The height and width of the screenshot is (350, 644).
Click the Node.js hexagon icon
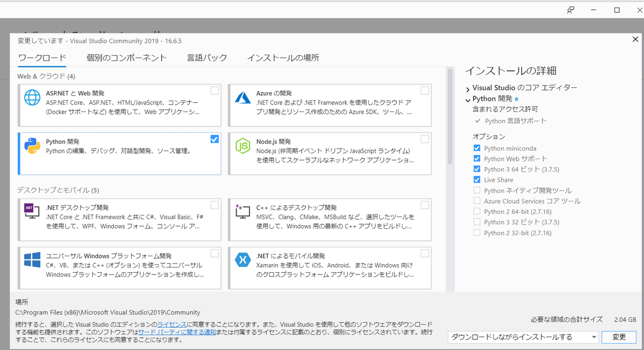[243, 146]
